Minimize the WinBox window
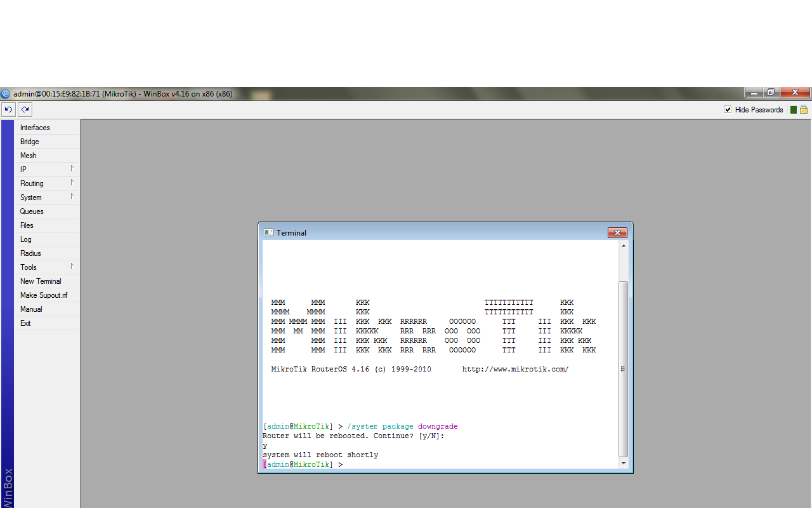 (x=754, y=93)
